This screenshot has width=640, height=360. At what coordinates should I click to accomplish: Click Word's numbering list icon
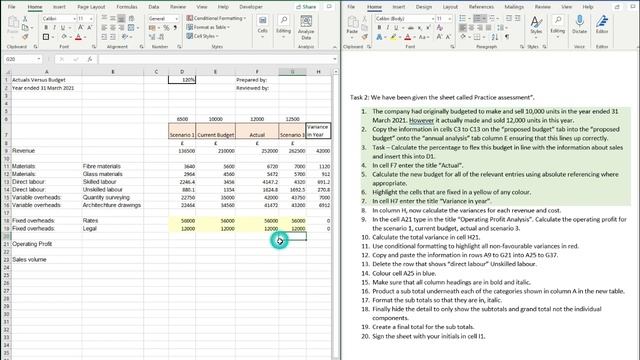coord(477,18)
